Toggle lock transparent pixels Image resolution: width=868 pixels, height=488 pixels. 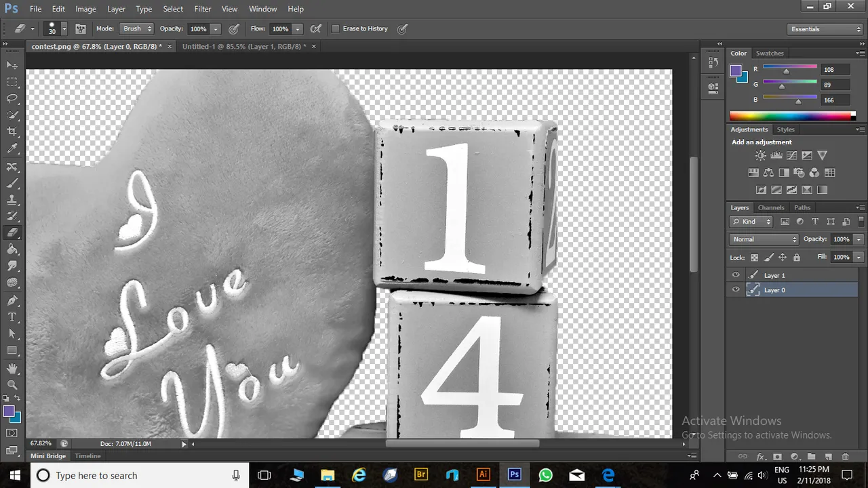(754, 258)
